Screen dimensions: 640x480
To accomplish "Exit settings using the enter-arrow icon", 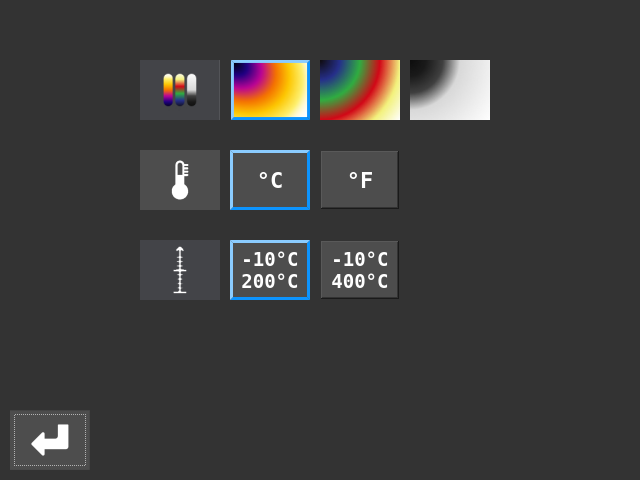I will coord(50,440).
